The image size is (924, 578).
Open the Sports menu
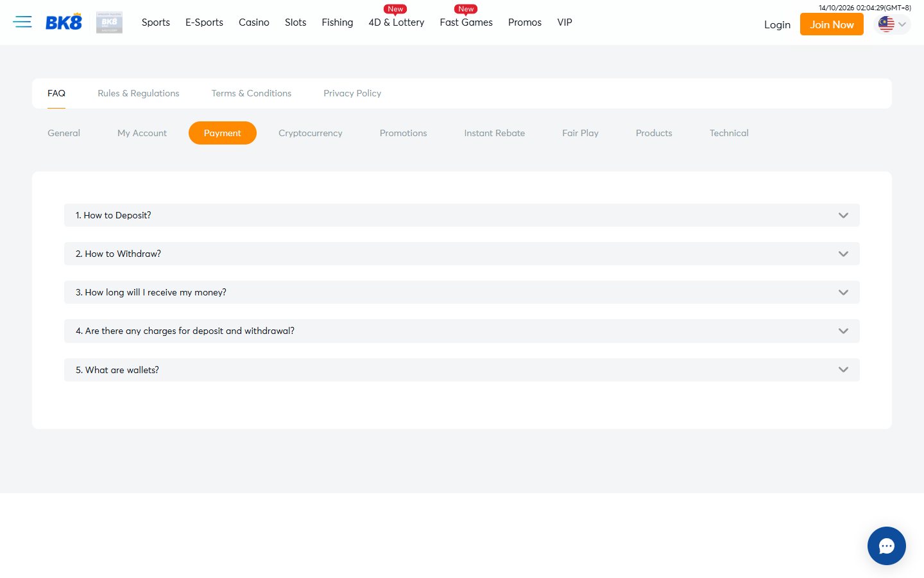pyautogui.click(x=156, y=22)
